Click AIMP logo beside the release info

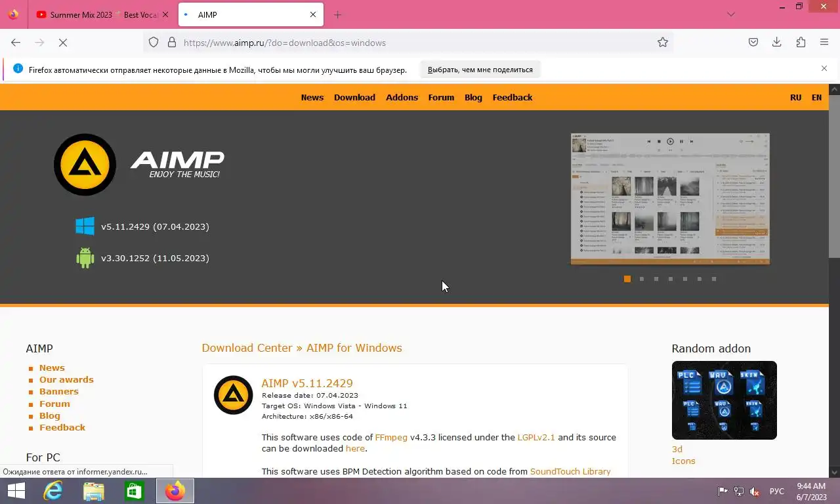pyautogui.click(x=233, y=395)
